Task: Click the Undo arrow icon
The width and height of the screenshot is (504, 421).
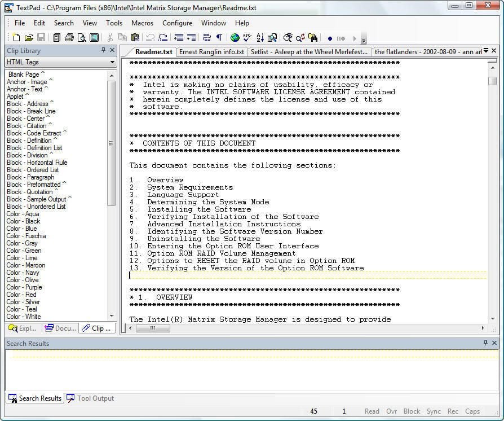Action: point(150,38)
